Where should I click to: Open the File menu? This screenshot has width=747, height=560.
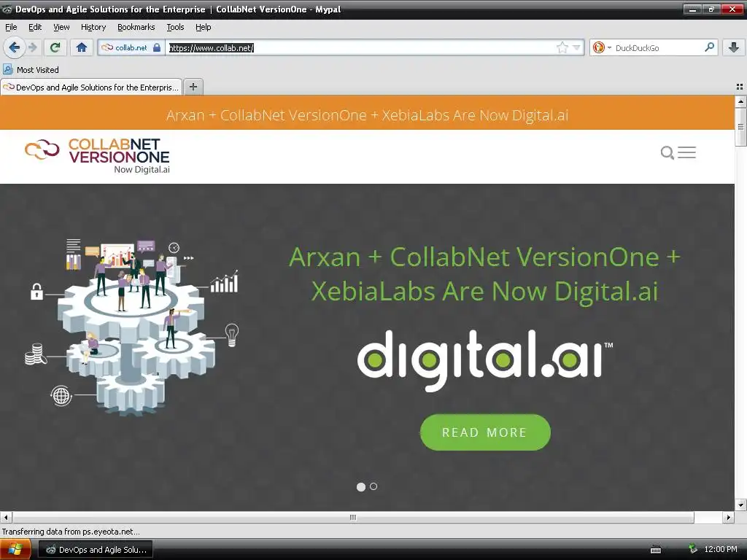(11, 27)
